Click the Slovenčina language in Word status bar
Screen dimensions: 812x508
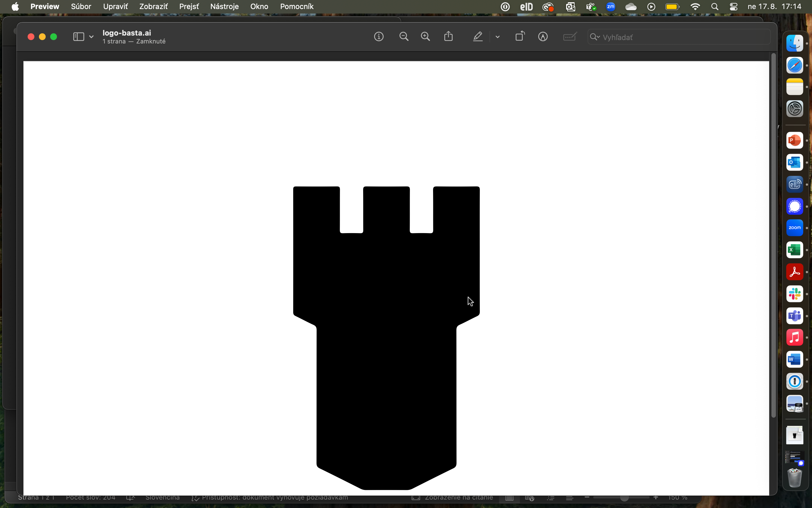[x=162, y=497]
